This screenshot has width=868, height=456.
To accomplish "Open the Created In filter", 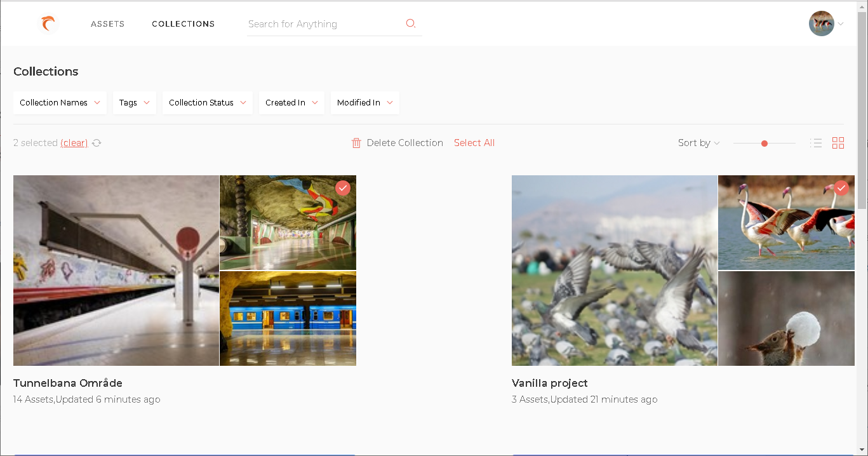I will [291, 103].
